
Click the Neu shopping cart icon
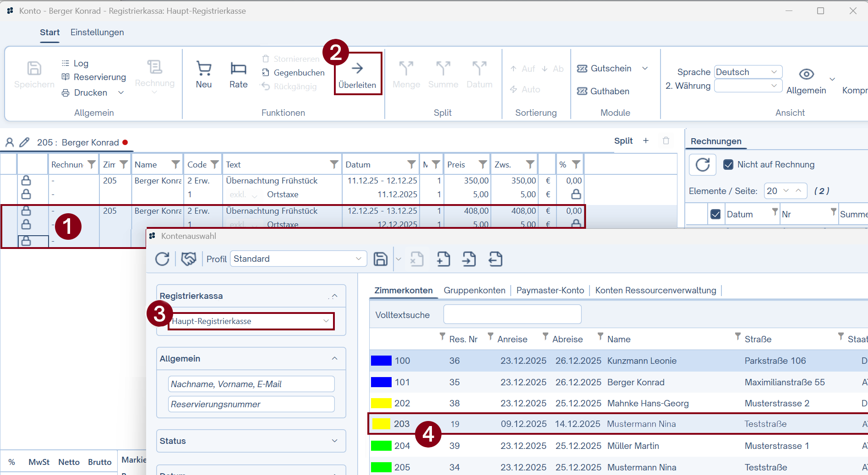(x=204, y=69)
